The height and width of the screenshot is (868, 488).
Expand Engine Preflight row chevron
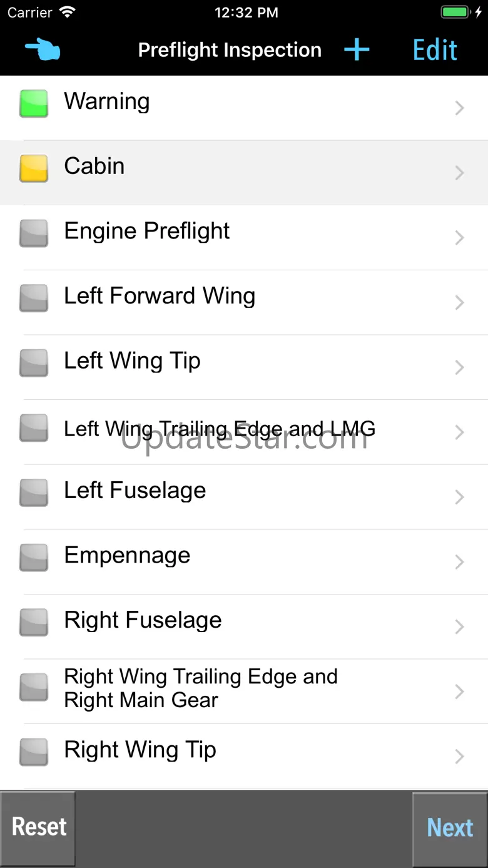point(460,238)
